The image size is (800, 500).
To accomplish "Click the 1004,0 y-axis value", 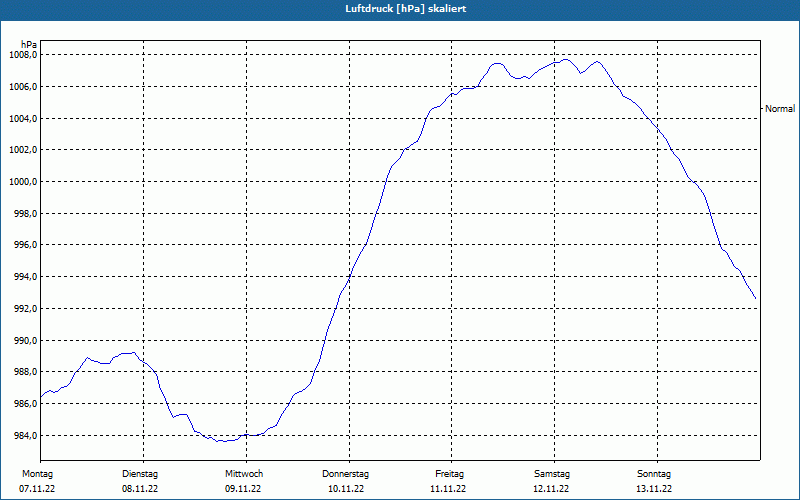I will tap(23, 119).
